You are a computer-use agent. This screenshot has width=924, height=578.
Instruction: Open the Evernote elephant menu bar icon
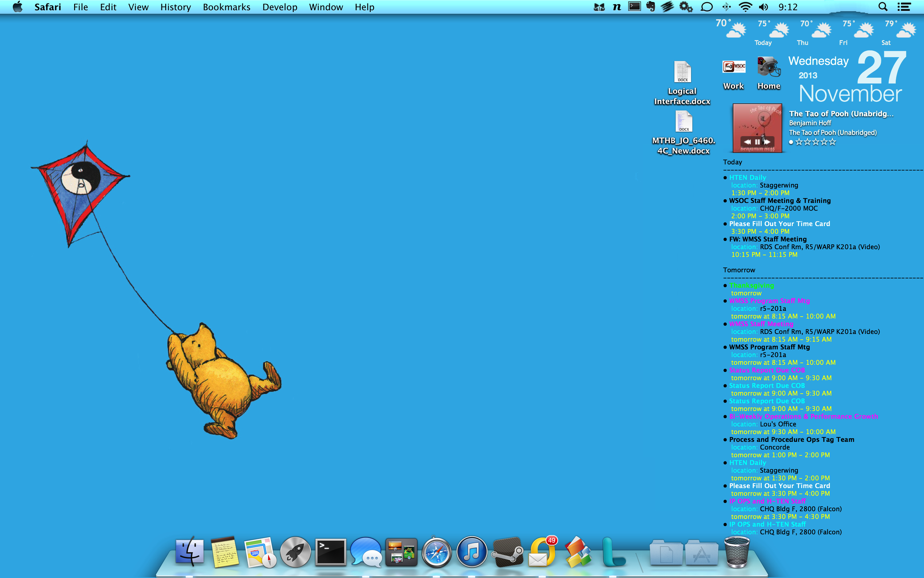click(651, 7)
